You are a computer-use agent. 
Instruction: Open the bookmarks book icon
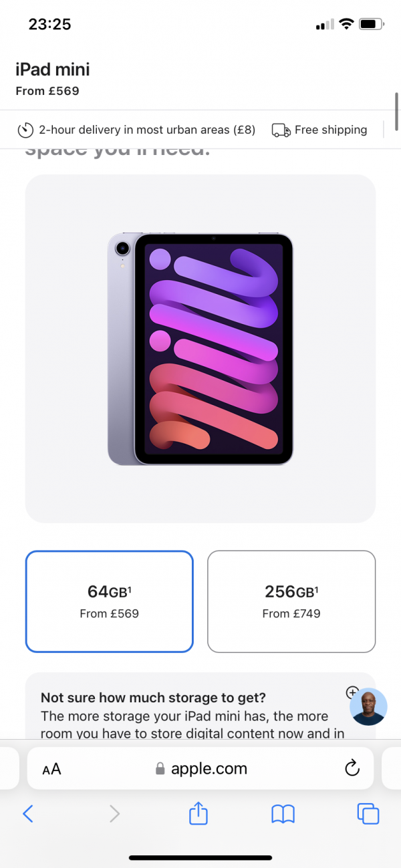pos(283,813)
